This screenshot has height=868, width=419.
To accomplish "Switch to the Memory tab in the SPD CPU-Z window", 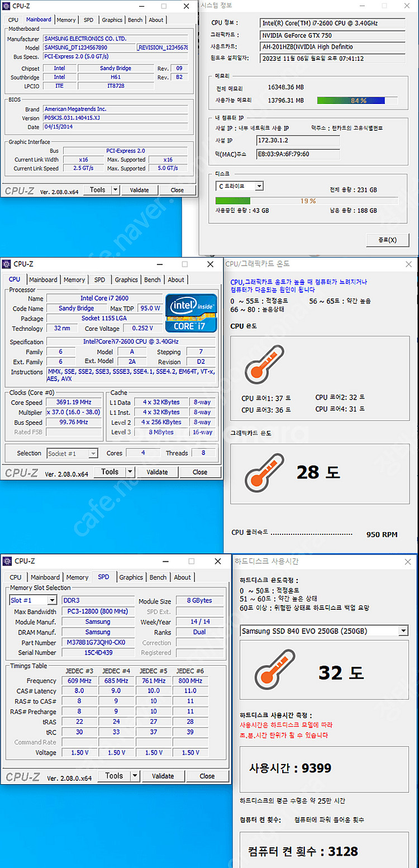I will pos(77,577).
